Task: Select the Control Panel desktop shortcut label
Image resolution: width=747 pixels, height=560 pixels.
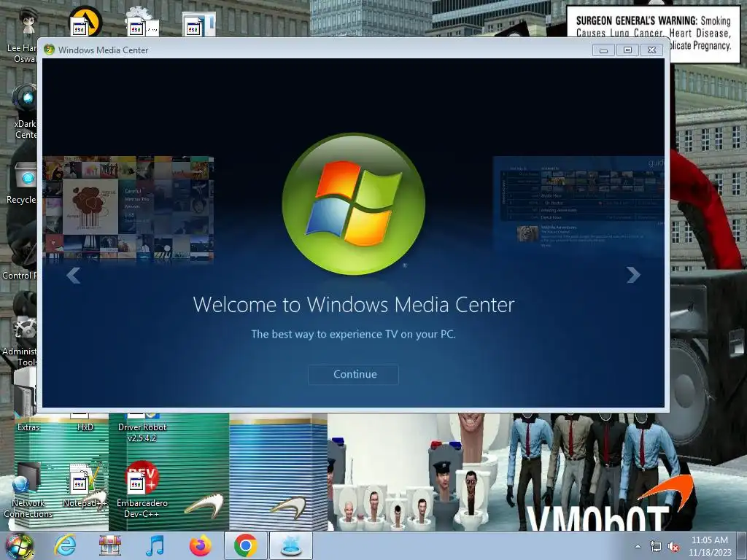Action: coord(19,275)
